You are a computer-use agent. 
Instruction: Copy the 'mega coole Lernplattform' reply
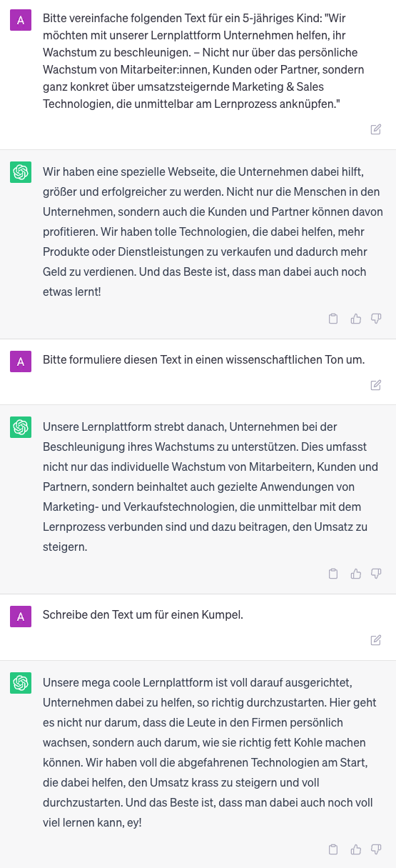click(333, 849)
